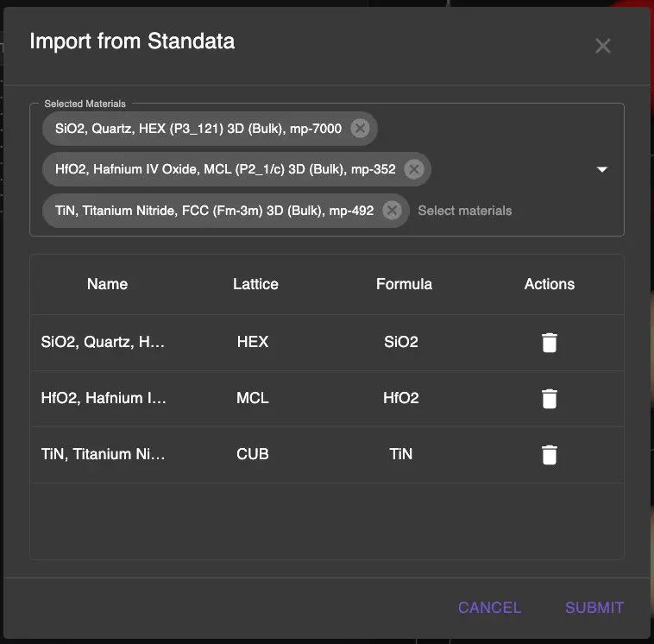
Task: Delete the SiO2 row with trash icon
Action: (549, 343)
